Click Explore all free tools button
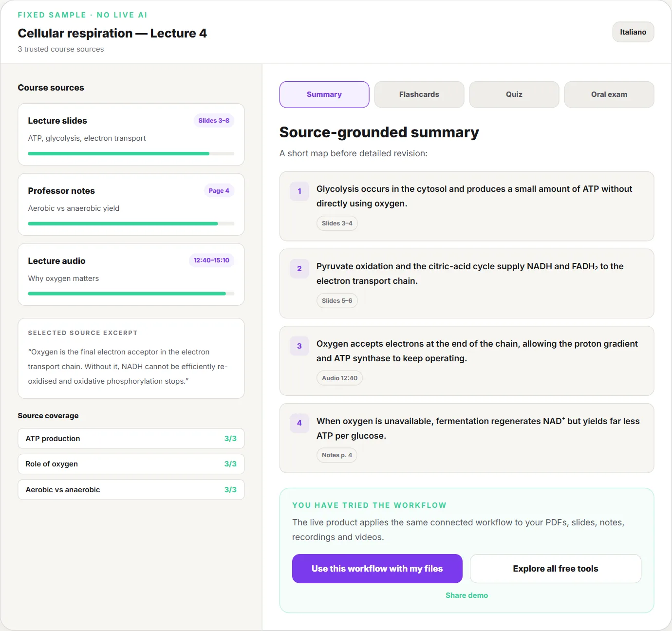 556,569
